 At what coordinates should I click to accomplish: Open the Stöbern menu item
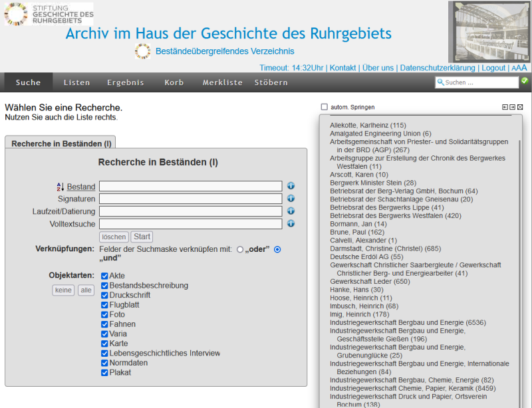point(271,82)
